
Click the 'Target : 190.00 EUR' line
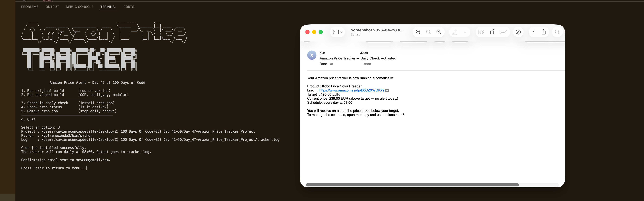click(x=323, y=94)
